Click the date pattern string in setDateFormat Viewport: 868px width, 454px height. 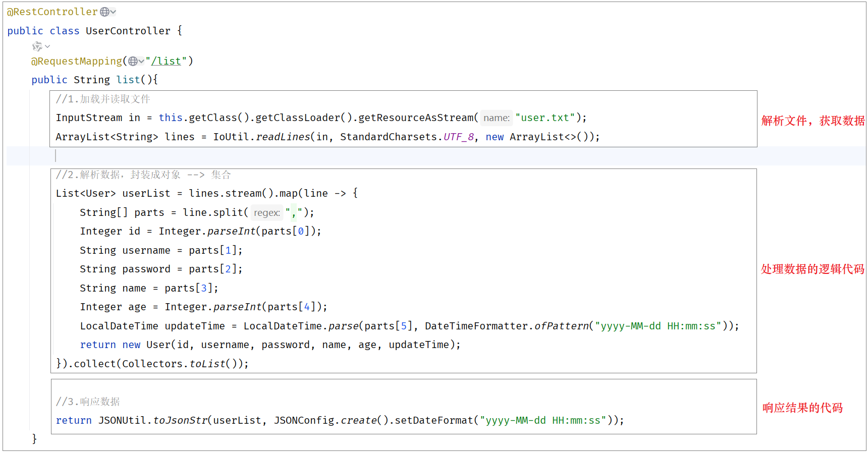pyautogui.click(x=543, y=420)
